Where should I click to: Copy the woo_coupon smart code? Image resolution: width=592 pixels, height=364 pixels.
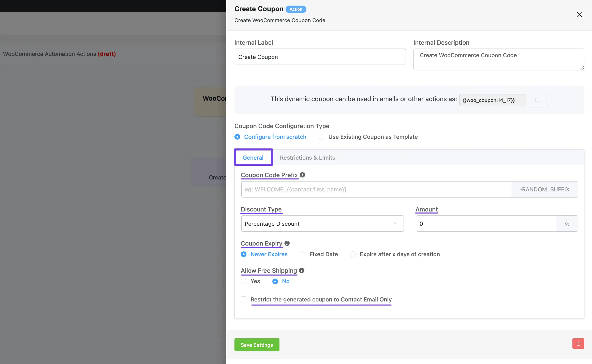(x=537, y=100)
